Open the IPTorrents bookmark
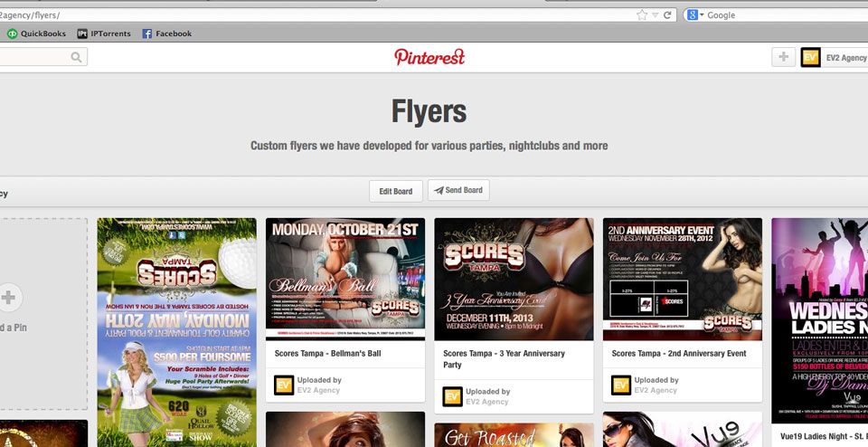 click(102, 33)
